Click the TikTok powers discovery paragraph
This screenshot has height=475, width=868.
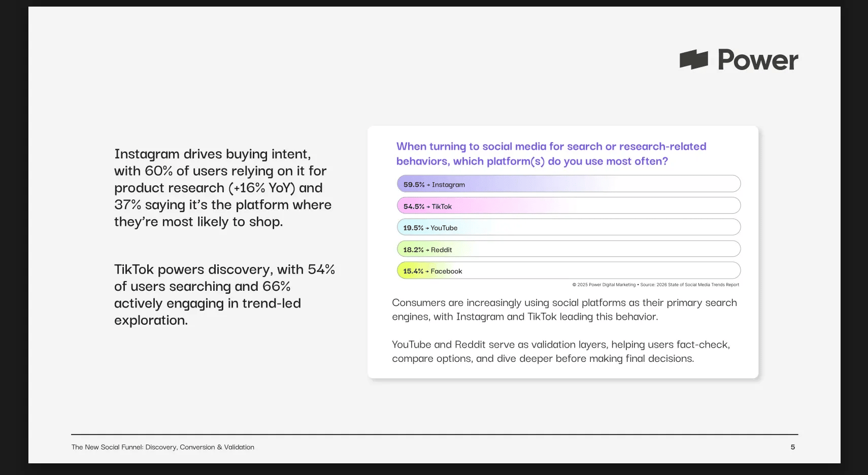tap(224, 294)
